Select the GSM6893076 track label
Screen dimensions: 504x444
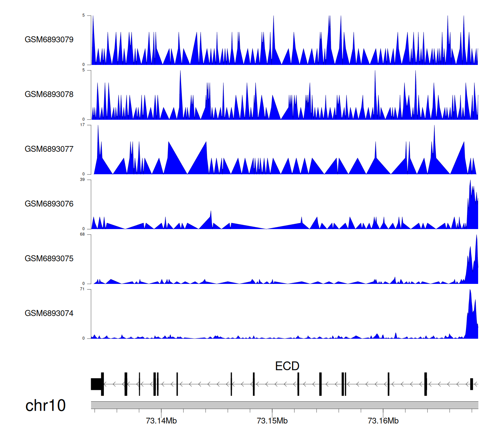point(49,204)
